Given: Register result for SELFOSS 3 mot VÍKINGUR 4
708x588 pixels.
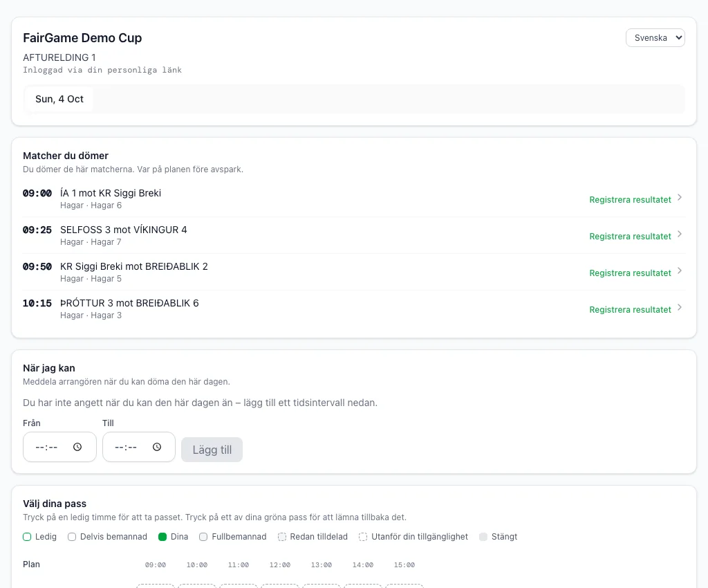Looking at the screenshot, I should click(630, 236).
